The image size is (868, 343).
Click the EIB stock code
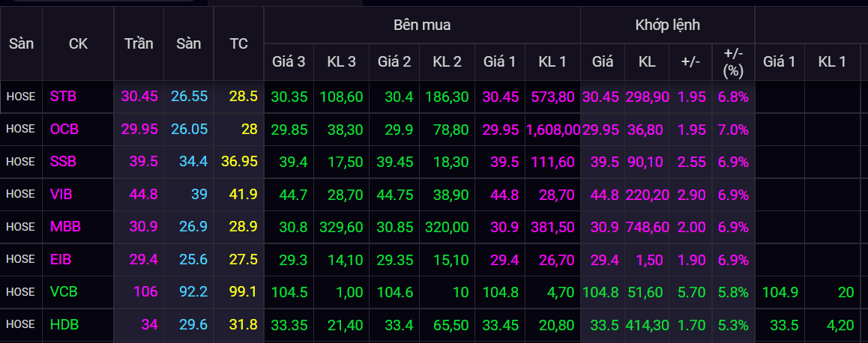pos(62,260)
